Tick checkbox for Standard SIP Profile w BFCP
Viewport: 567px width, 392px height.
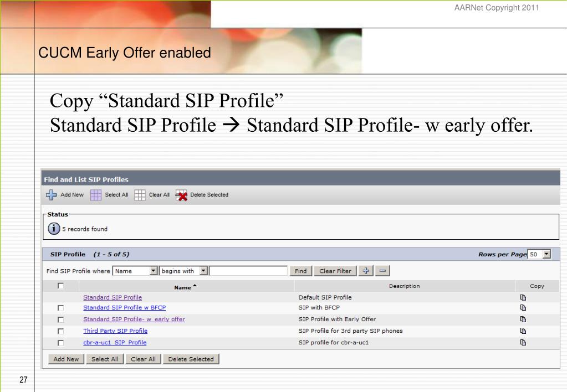[61, 308]
